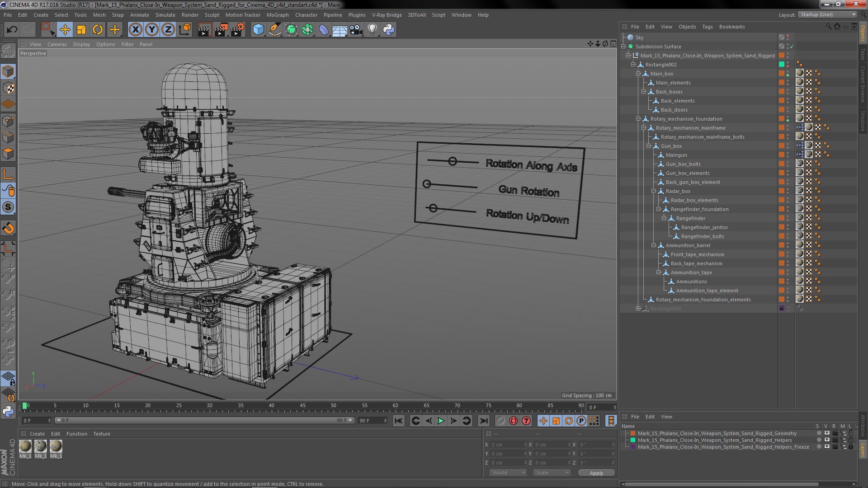Open the V-Ray Bridge menu
Screen dimensions: 868x488
(387, 15)
